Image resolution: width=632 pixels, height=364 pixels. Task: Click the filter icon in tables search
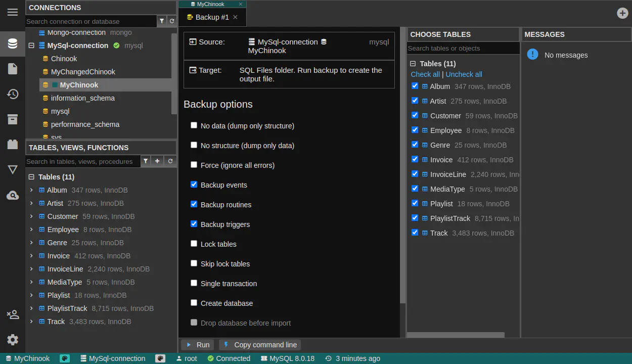click(146, 161)
